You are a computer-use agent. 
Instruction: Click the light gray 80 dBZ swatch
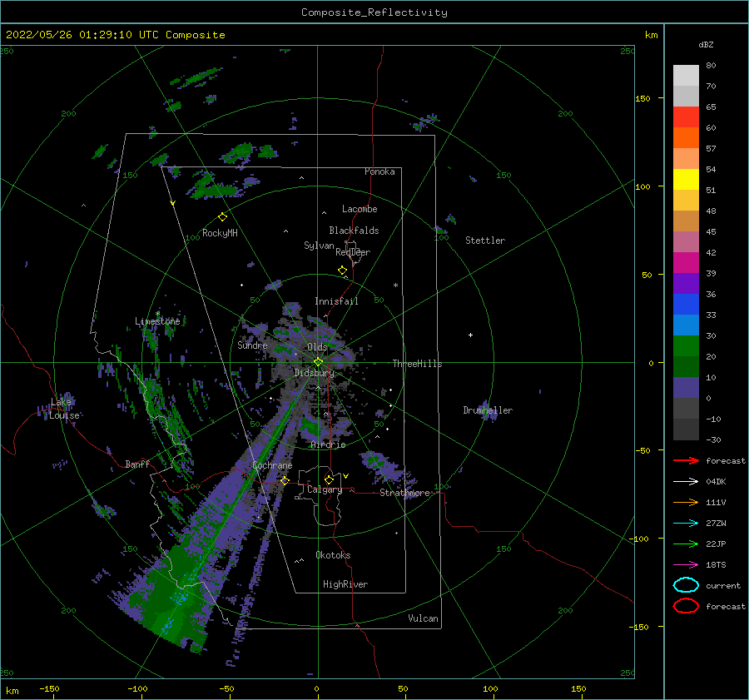pos(686,76)
